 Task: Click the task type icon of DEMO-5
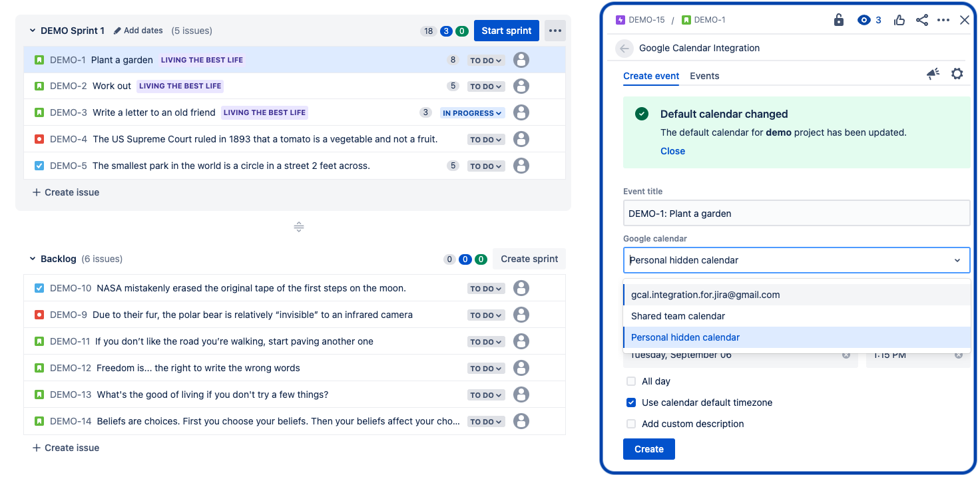click(39, 166)
